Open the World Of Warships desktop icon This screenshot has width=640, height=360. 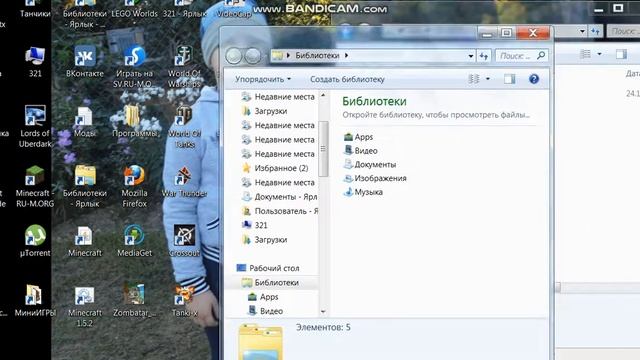click(x=184, y=67)
